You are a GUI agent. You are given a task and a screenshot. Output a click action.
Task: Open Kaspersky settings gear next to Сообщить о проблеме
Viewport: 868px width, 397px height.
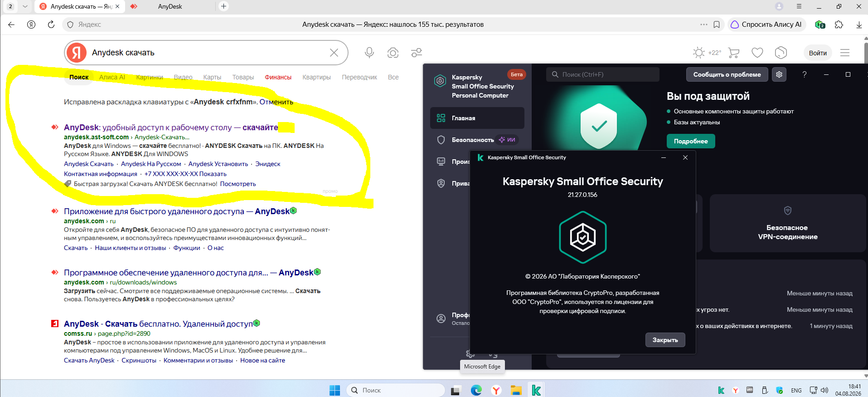pos(779,74)
